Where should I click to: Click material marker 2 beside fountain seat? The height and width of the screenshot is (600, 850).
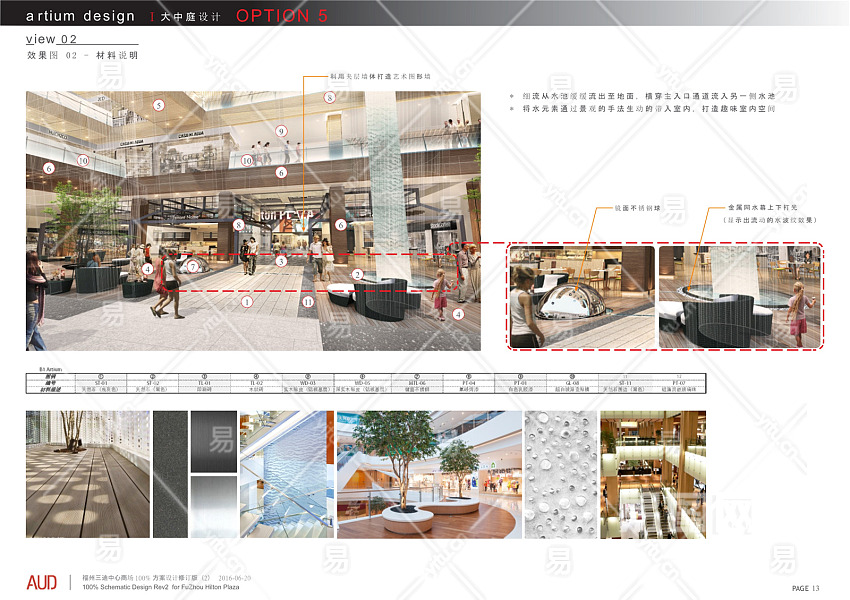(357, 275)
